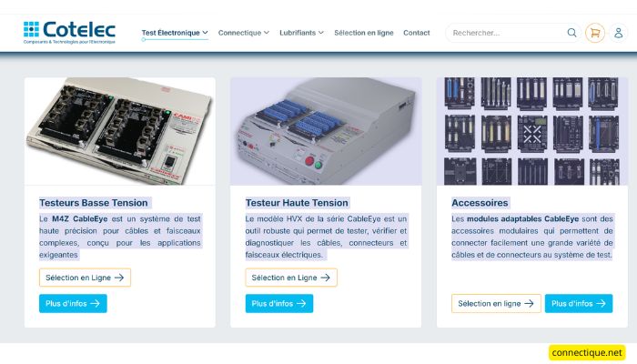This screenshot has width=637, height=364.
Task: Focus the Rechercher search field
Action: point(508,33)
